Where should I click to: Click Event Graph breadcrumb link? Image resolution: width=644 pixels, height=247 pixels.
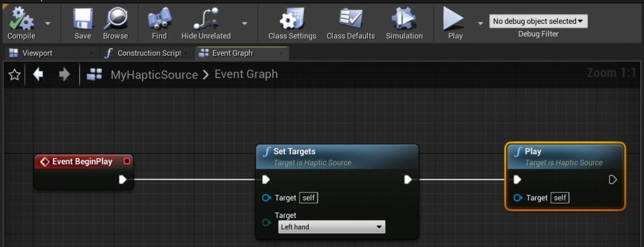(x=246, y=74)
